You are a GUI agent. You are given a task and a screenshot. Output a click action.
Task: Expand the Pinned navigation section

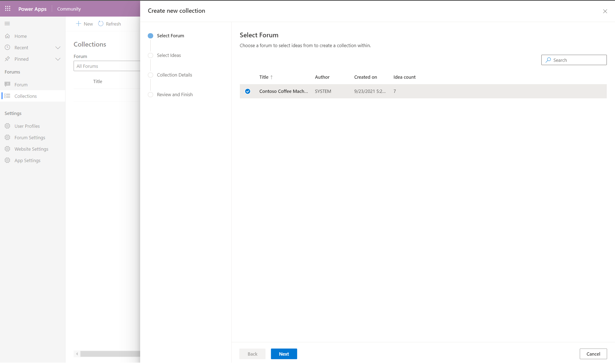(58, 59)
